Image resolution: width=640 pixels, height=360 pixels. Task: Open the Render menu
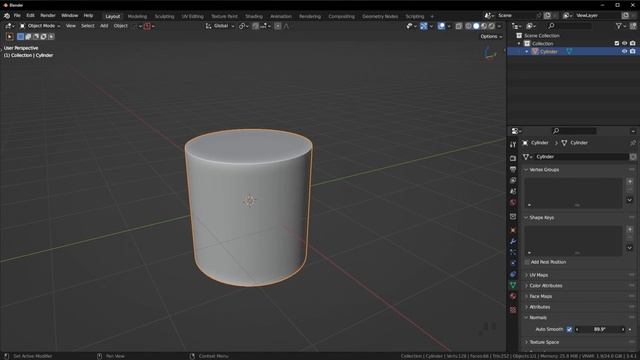pyautogui.click(x=48, y=16)
